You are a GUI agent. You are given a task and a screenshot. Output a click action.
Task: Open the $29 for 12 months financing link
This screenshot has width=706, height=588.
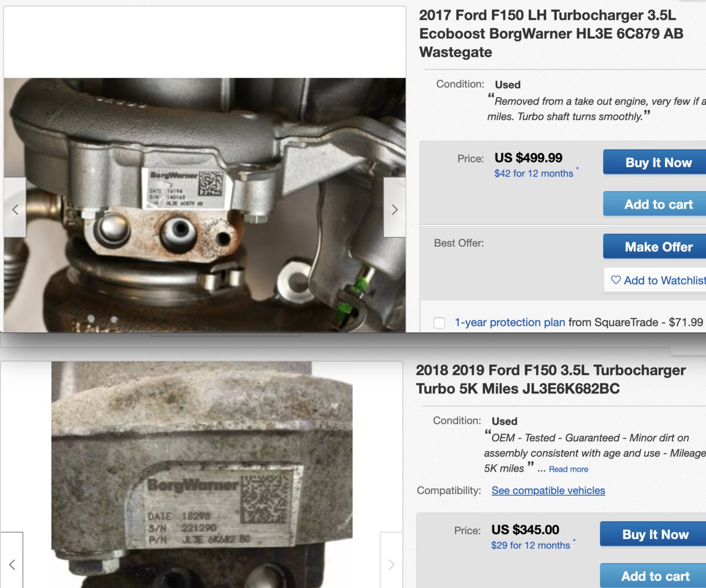[530, 545]
